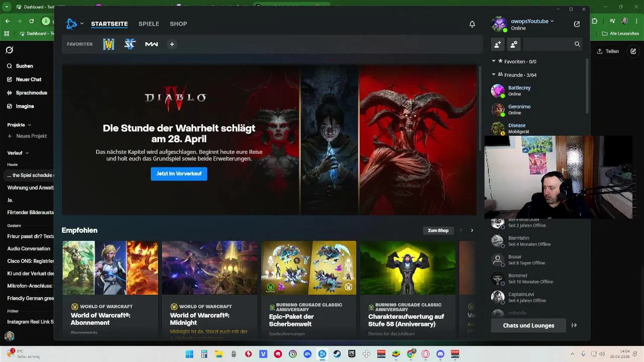Image resolution: width=644 pixels, height=362 pixels.
Task: Collapse Projekte section in Grok sidebar
Action: coord(19,125)
